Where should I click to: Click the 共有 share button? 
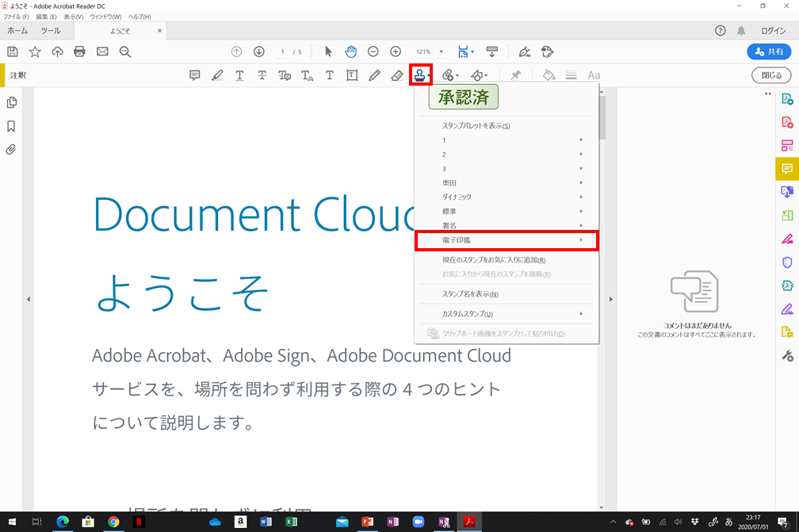pyautogui.click(x=769, y=52)
